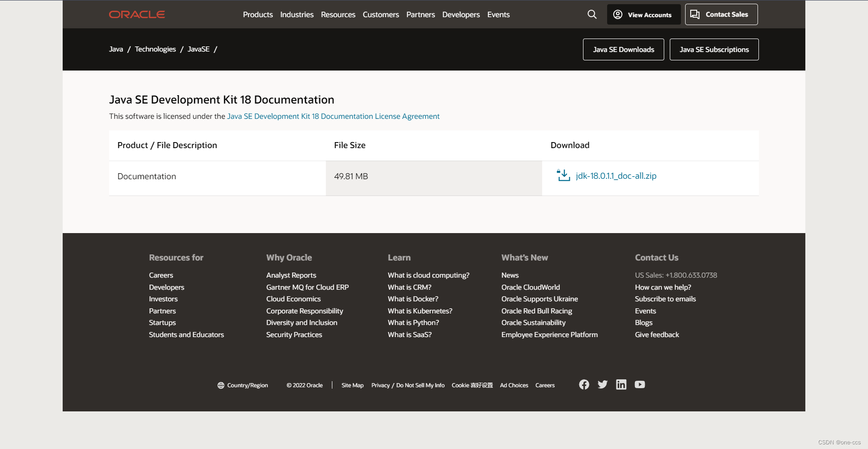Open the footer Partners link
Image resolution: width=868 pixels, height=449 pixels.
coord(162,311)
